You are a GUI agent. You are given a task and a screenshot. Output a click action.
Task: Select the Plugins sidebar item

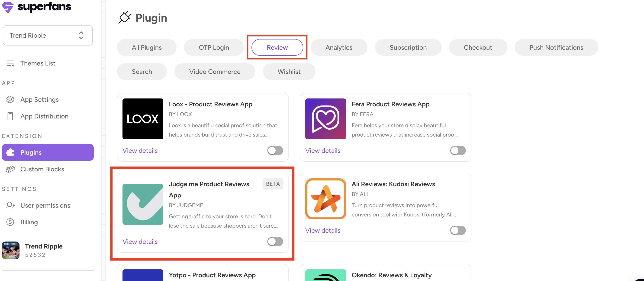point(48,152)
